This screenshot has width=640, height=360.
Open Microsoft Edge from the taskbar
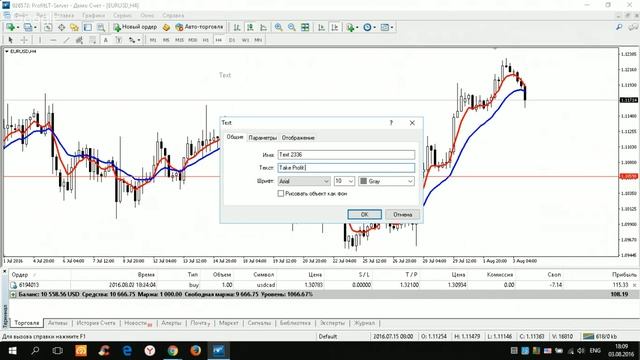pos(127,351)
